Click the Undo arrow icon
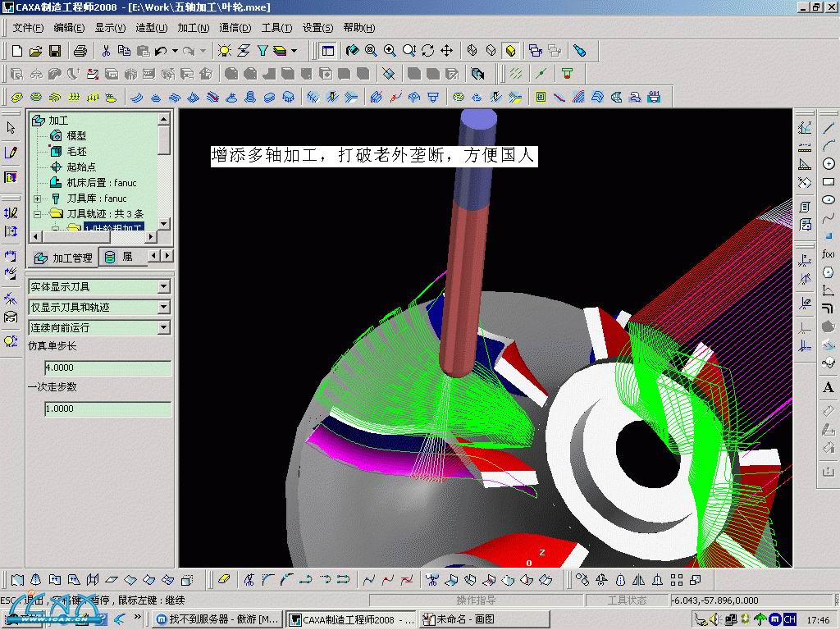840x630 pixels. (161, 51)
